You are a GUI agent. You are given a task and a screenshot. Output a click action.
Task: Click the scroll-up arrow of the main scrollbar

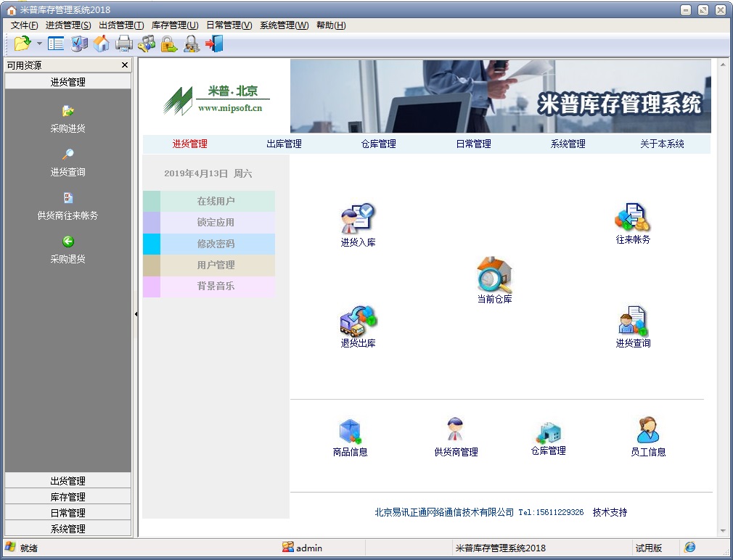(x=724, y=65)
